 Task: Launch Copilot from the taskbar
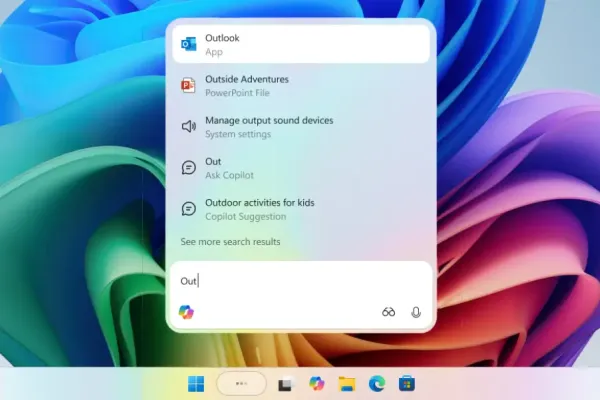coord(317,384)
